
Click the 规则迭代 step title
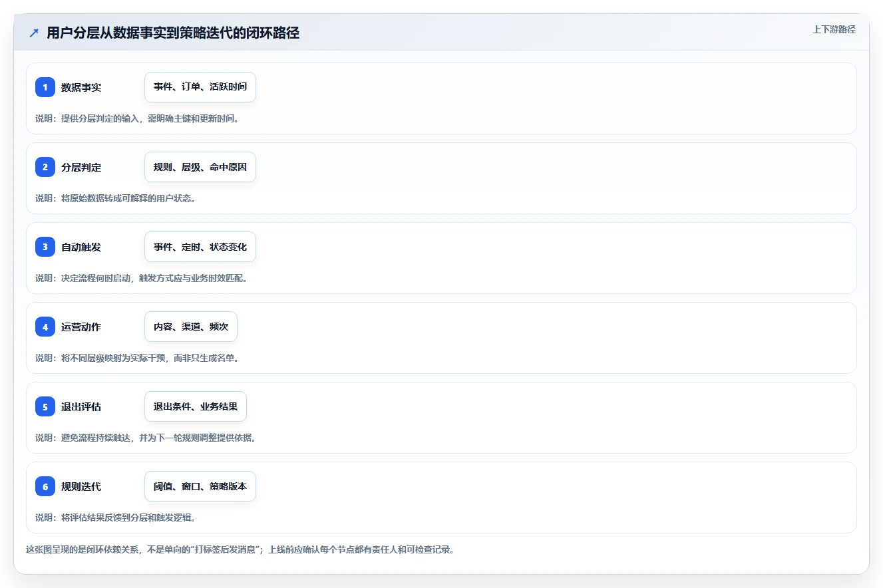point(81,486)
